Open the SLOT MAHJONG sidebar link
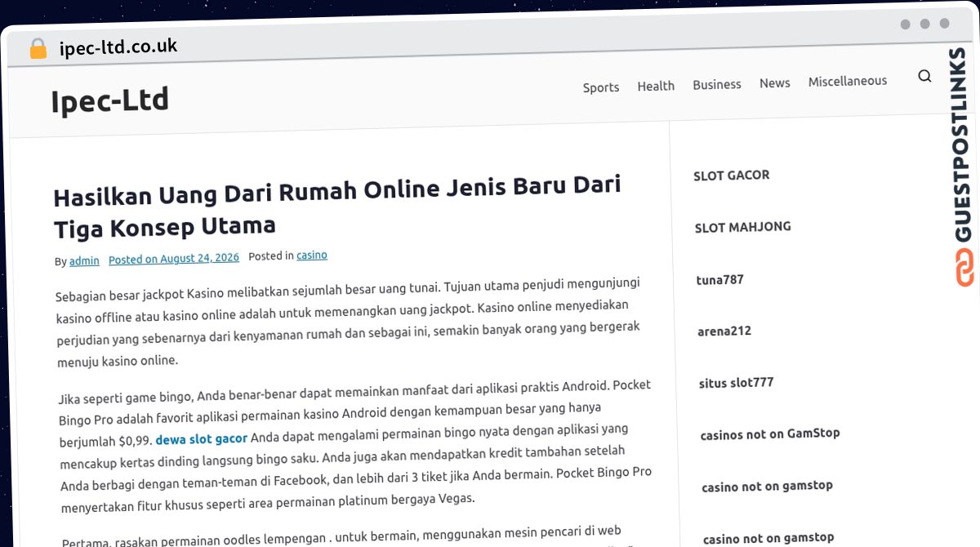 tap(743, 227)
